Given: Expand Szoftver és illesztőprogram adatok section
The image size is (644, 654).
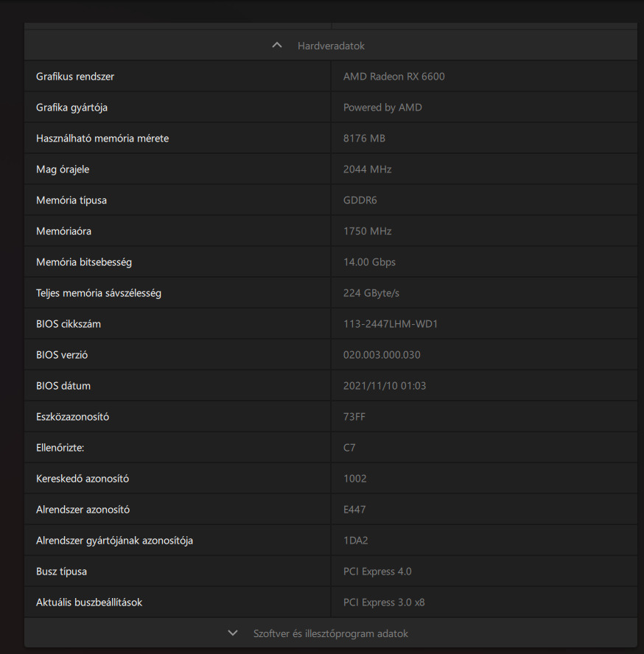Looking at the screenshot, I should coord(331,633).
